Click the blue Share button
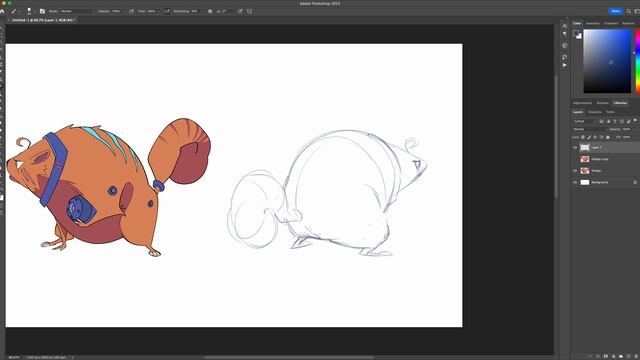Image resolution: width=640 pixels, height=360 pixels. (x=616, y=11)
